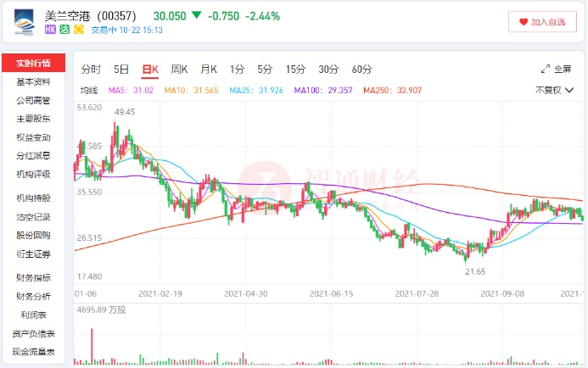Select the 60分 chart interval tab
The width and height of the screenshot is (588, 368).
point(361,70)
